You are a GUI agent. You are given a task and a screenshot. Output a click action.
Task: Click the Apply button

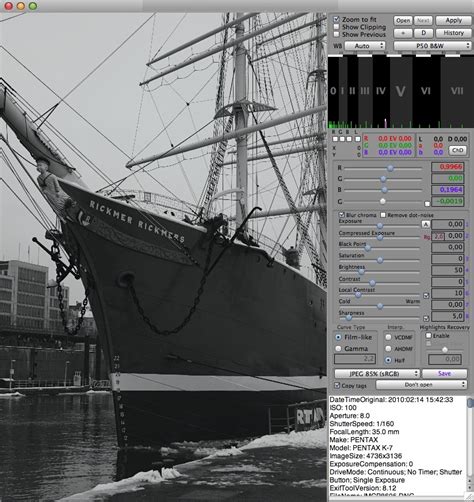[453, 20]
